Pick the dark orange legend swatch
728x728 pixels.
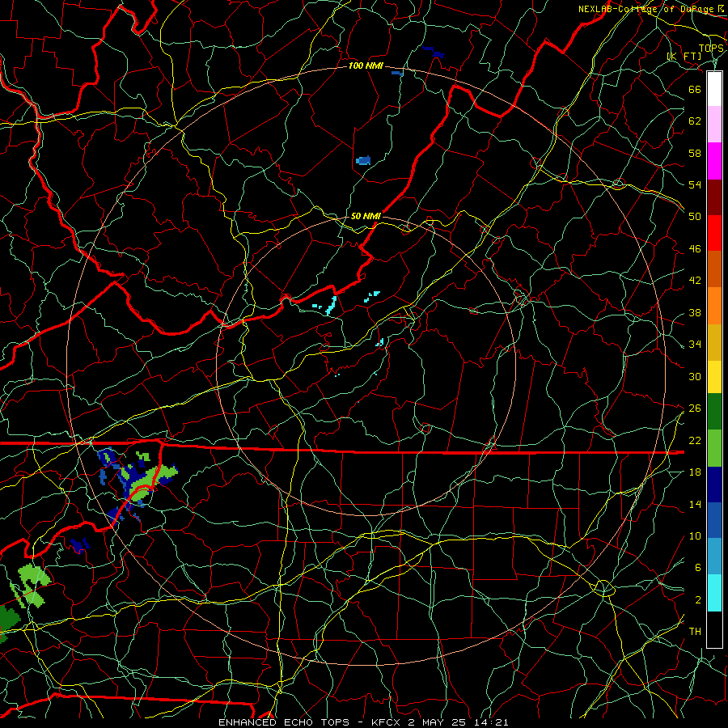714,269
